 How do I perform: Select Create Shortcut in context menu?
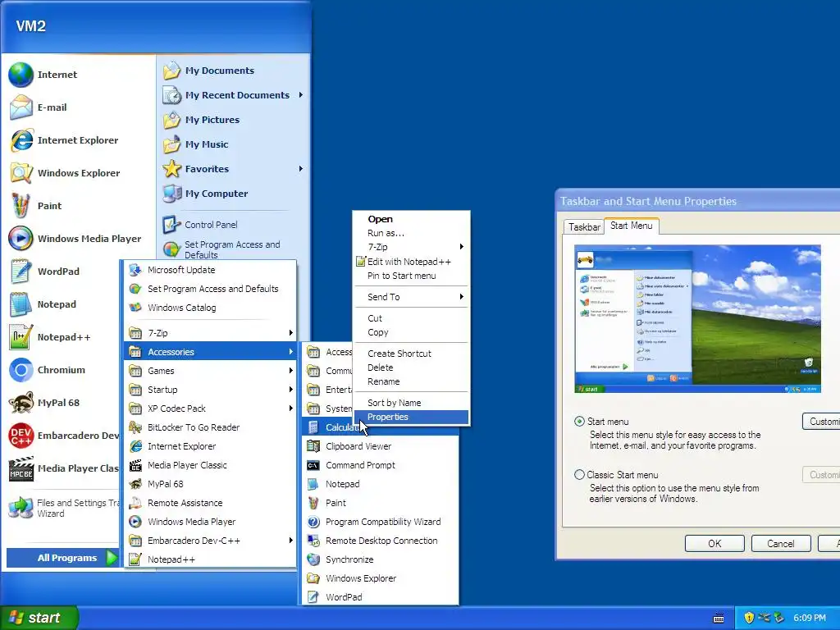click(411, 354)
